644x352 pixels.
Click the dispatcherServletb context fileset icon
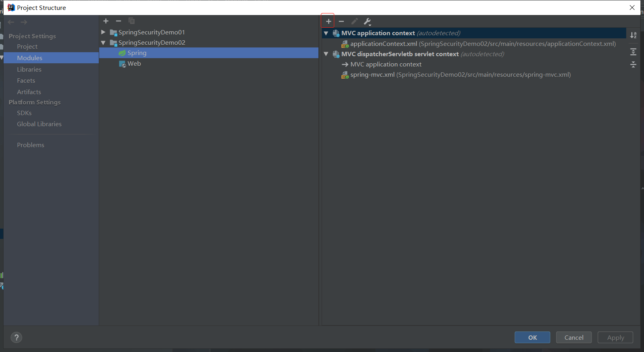336,54
